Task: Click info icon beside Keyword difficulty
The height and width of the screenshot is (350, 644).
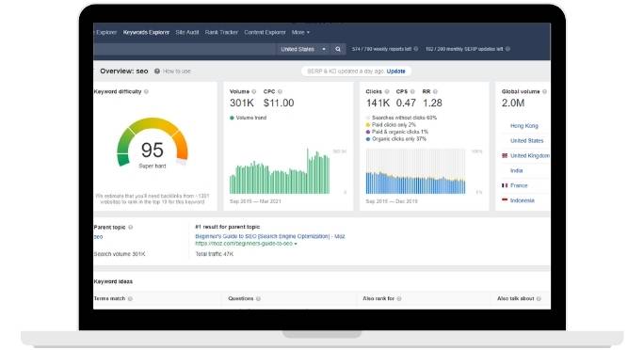Action: 146,92
